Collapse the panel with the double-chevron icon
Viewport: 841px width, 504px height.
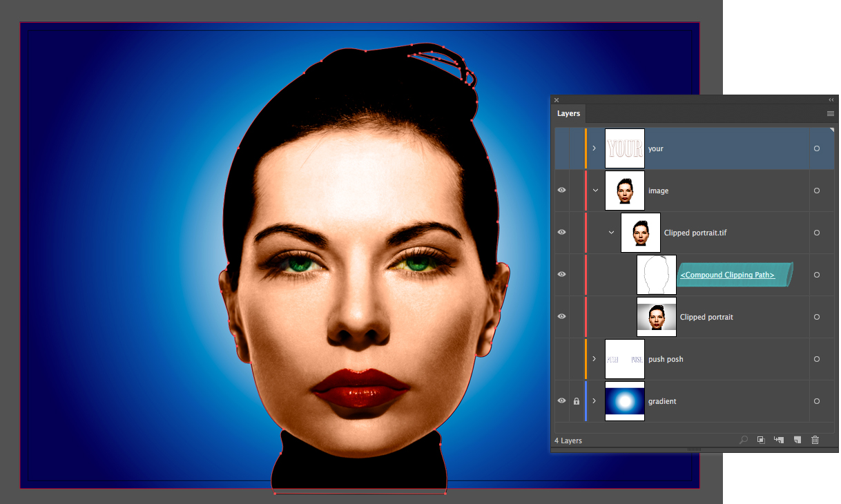[831, 99]
